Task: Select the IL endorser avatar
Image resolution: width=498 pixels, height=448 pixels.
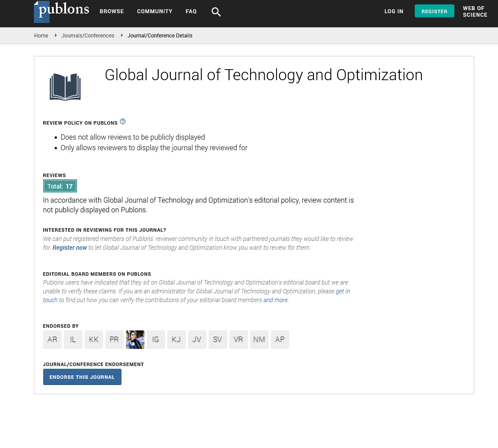Action: [73, 340]
